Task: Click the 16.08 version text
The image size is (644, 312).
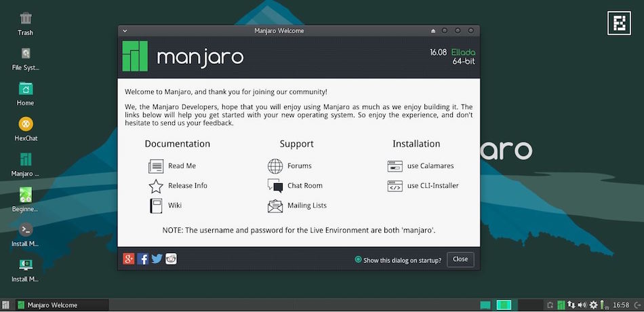Action: click(x=438, y=53)
